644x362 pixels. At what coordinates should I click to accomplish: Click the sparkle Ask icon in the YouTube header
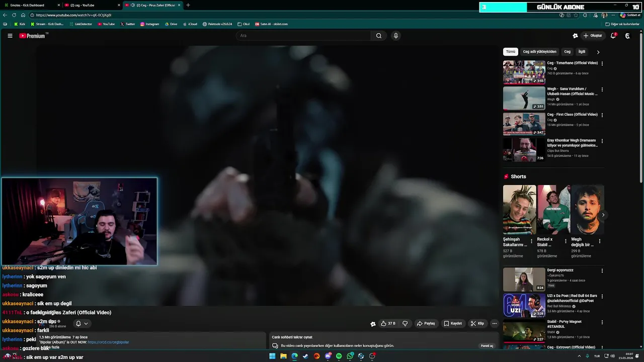pos(575,36)
